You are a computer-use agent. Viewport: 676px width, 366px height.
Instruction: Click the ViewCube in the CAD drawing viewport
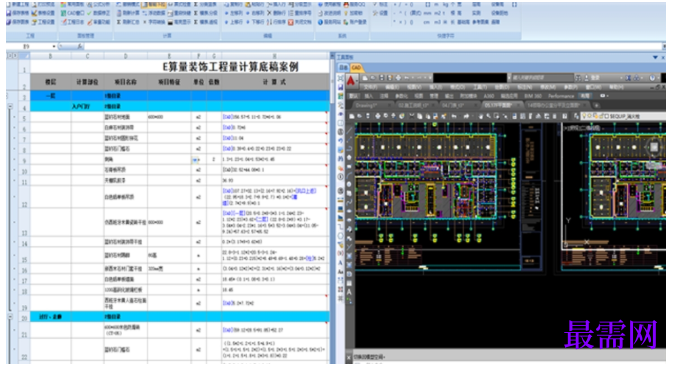coord(654,147)
